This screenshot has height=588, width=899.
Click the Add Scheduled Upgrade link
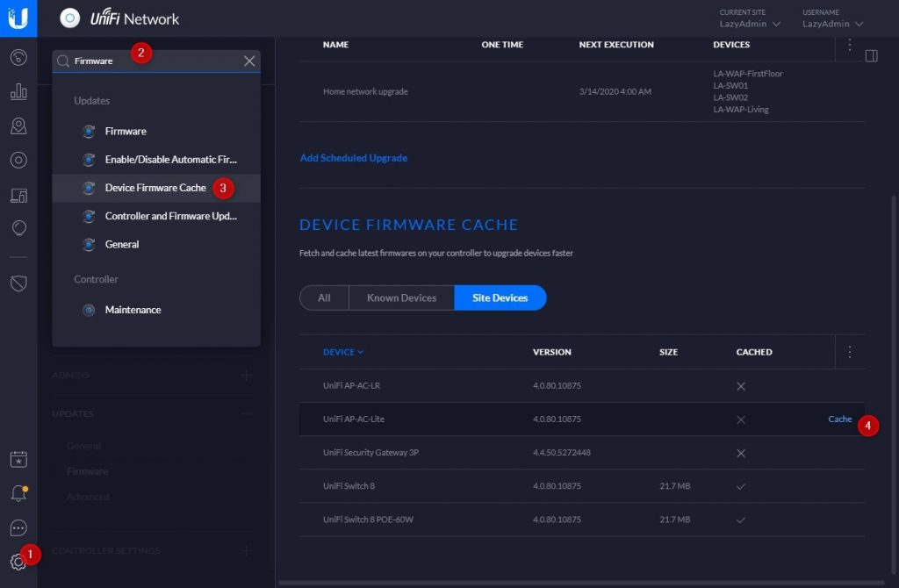[x=354, y=158]
